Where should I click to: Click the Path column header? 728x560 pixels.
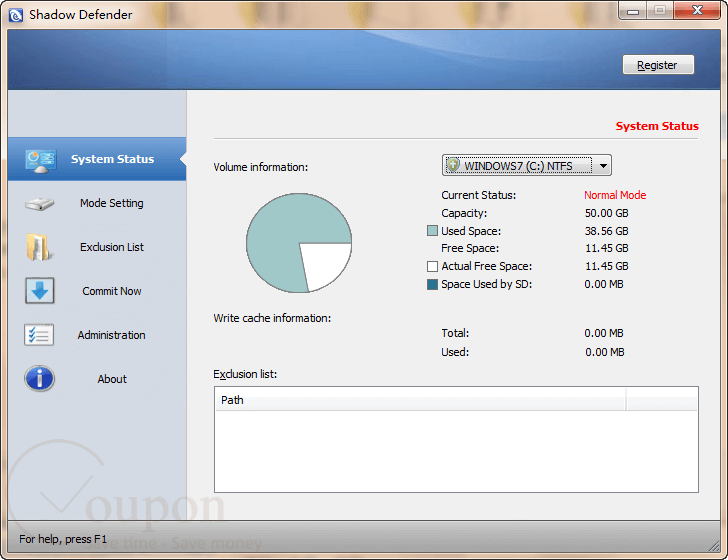point(420,400)
